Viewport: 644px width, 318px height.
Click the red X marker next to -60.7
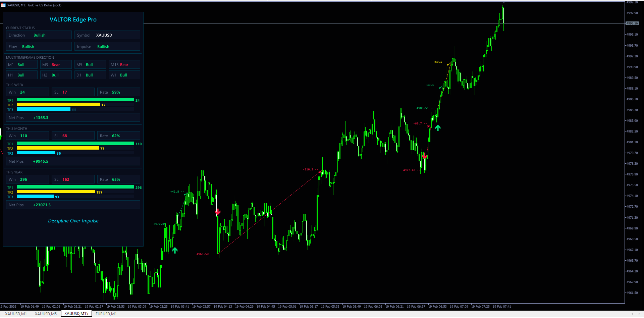pos(428,126)
